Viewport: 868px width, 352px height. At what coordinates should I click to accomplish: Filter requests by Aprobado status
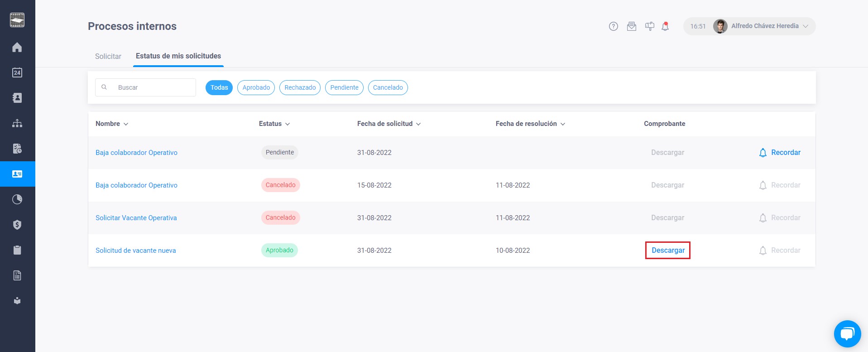coord(256,87)
